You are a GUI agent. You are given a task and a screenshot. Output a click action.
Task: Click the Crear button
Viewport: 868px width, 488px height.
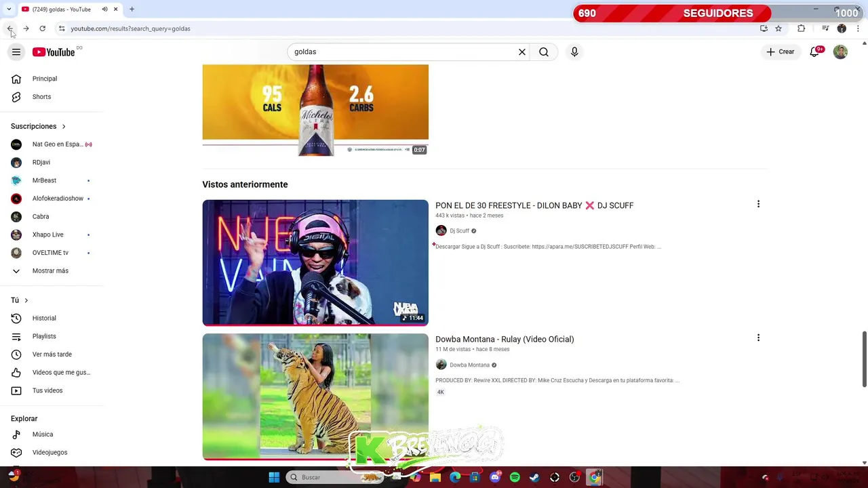pos(781,52)
